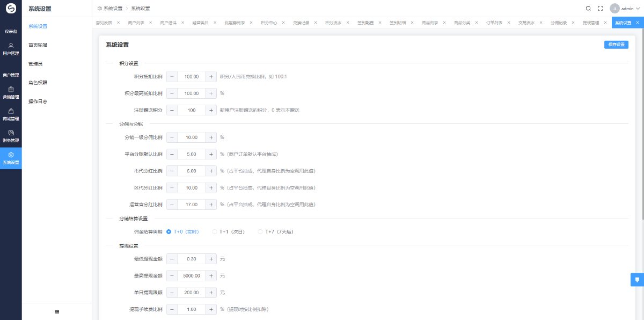The height and width of the screenshot is (320, 644).
Task: Switch to the 商品分类 tab
Action: 462,23
